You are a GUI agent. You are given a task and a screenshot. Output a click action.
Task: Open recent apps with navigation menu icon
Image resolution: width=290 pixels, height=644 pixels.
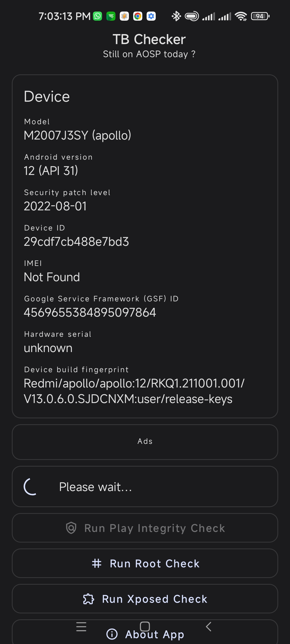(81, 627)
